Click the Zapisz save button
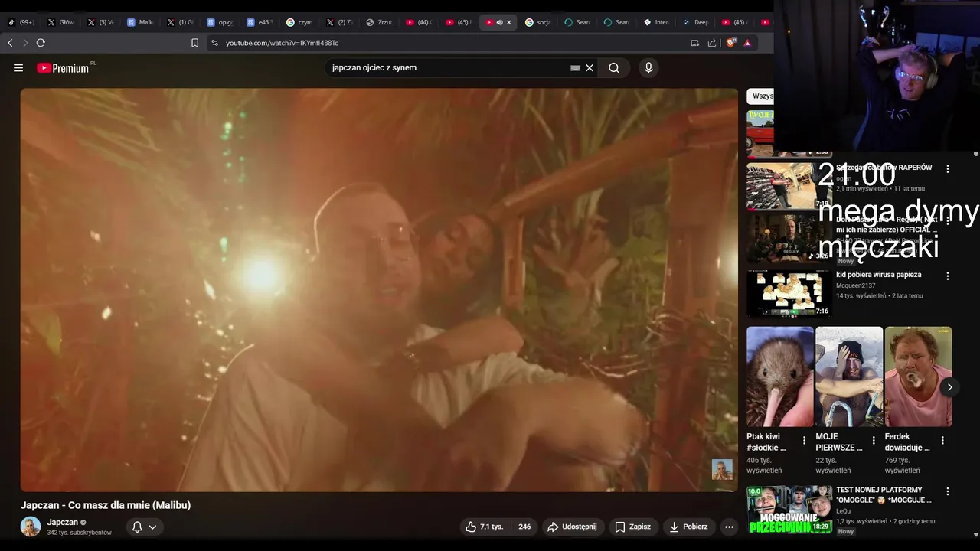This screenshot has width=980, height=551. point(632,527)
